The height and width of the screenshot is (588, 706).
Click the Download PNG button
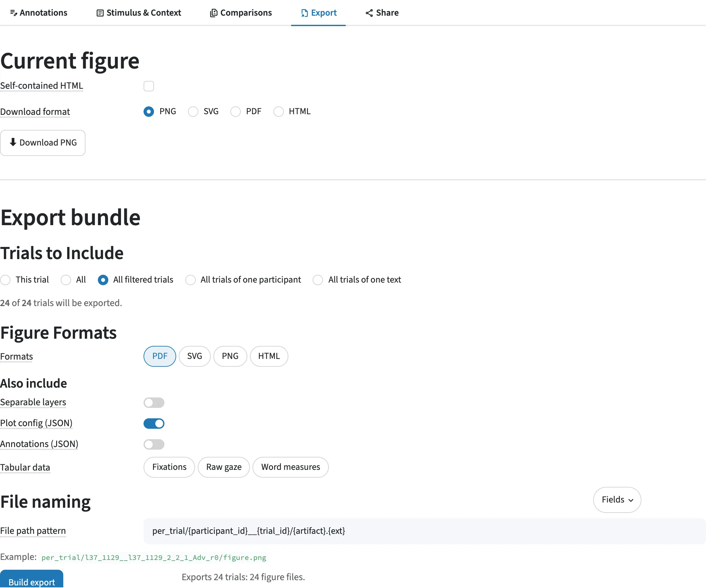tap(43, 143)
